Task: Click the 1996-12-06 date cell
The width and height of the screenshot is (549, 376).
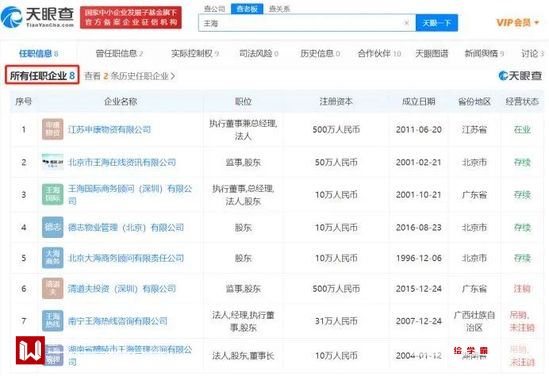Action: (x=418, y=258)
